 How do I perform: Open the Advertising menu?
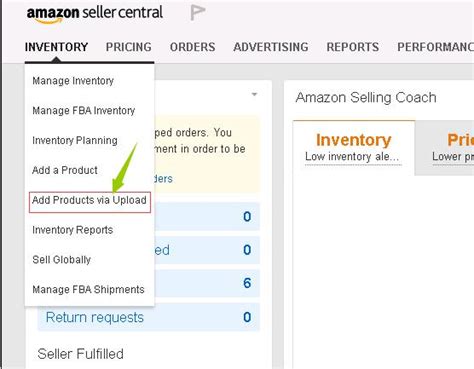(x=271, y=47)
